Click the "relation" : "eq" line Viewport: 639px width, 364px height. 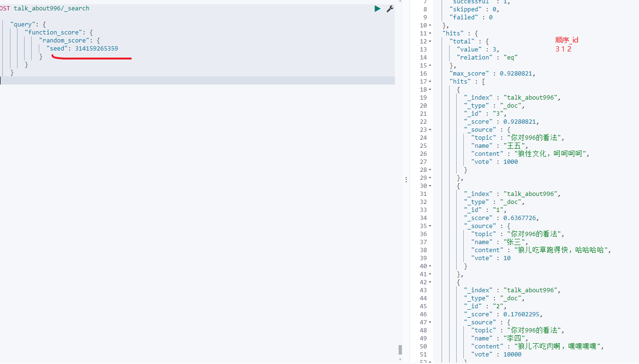tap(487, 58)
